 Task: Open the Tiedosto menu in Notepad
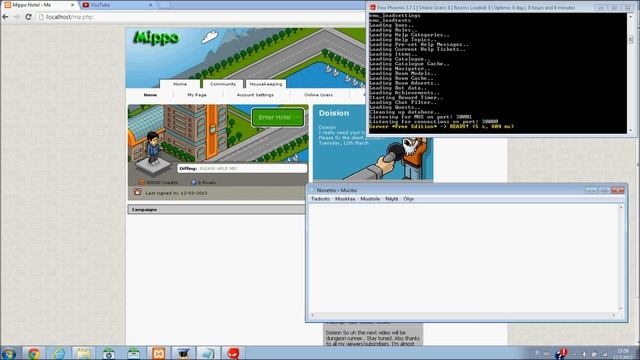click(320, 199)
